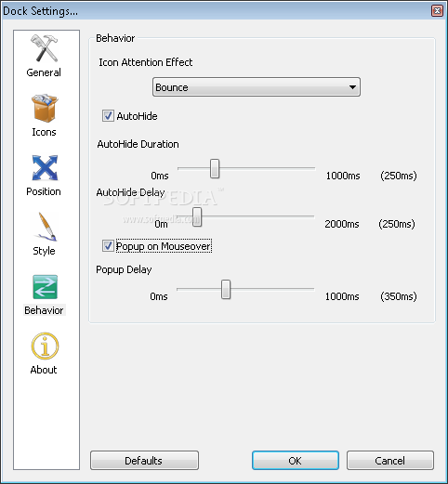The image size is (448, 484).
Task: Toggle the AutoHide checkbox
Action: pyautogui.click(x=108, y=116)
